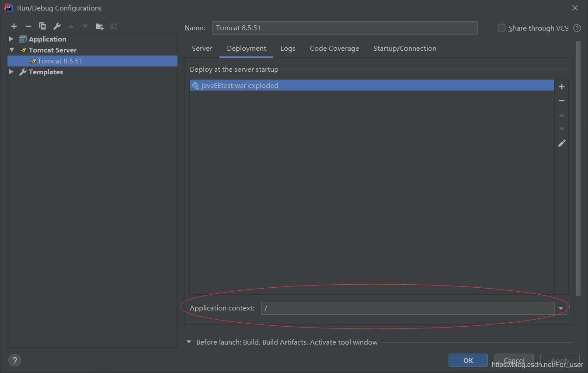The width and height of the screenshot is (588, 373).
Task: Open help for Share through VCS
Action: 577,28
